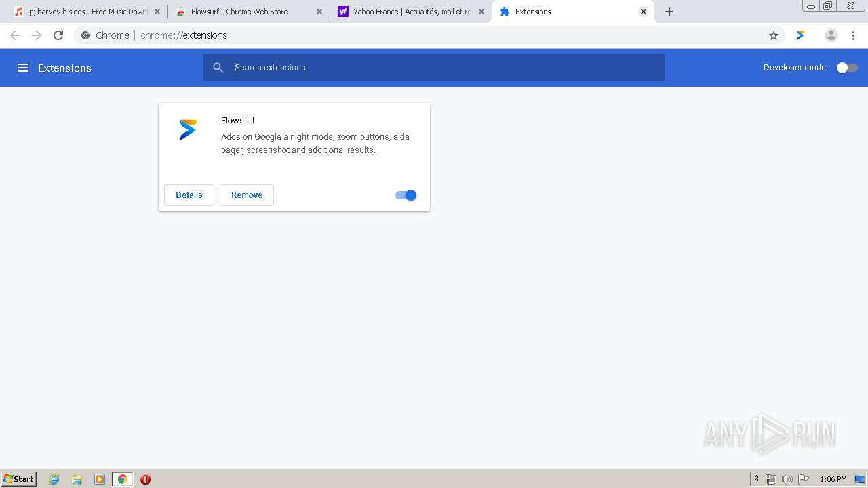Open the Extensions hamburger main menu
The width and height of the screenshot is (868, 488).
point(23,68)
